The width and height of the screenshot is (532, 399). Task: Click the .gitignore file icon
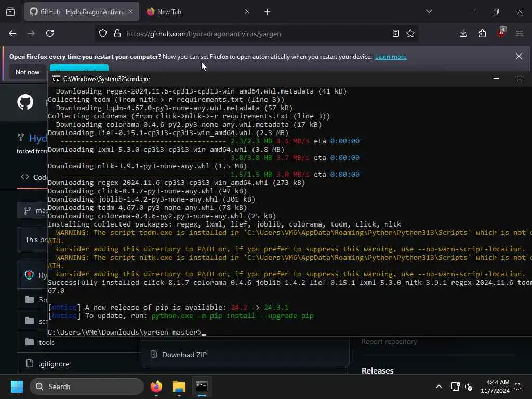tap(30, 363)
